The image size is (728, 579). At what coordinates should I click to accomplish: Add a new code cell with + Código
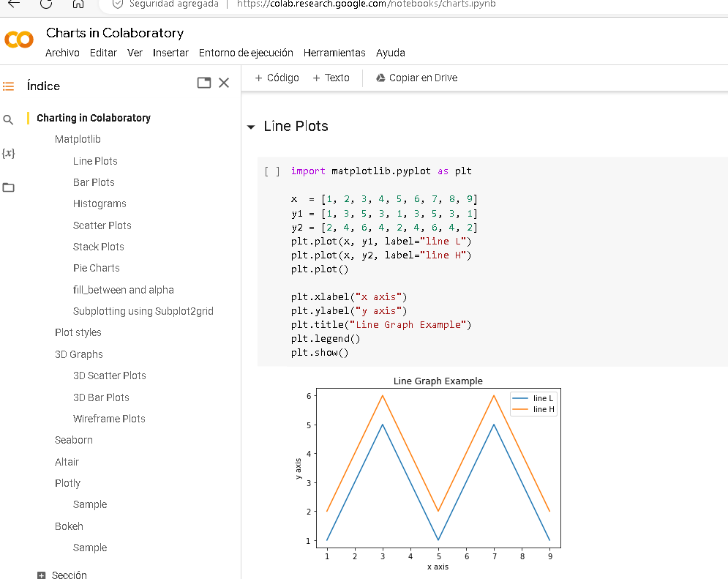[x=277, y=78]
